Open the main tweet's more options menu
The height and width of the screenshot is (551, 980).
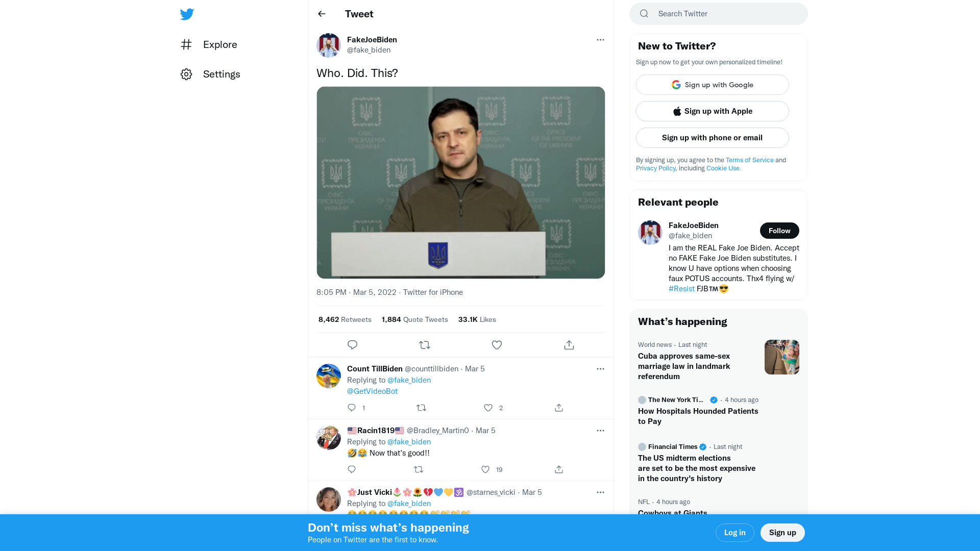[600, 40]
